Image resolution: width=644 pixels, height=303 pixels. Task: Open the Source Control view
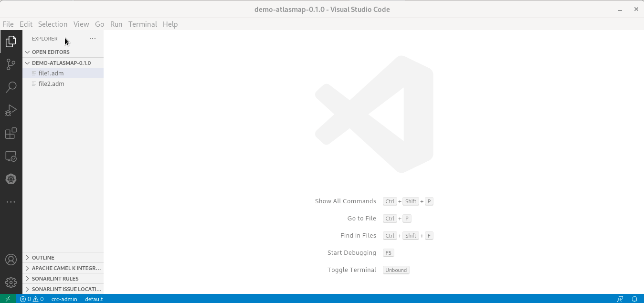pos(11,64)
